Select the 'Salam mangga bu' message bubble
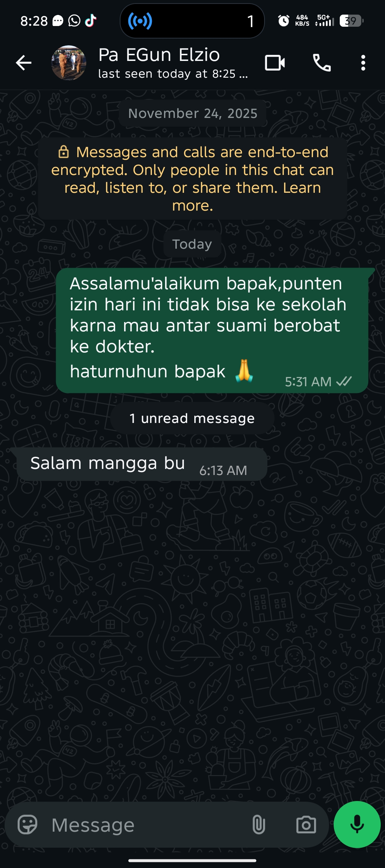 (142, 464)
